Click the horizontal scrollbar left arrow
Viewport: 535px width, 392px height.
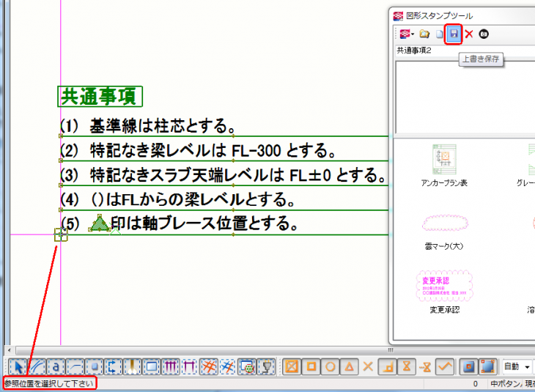click(10, 350)
